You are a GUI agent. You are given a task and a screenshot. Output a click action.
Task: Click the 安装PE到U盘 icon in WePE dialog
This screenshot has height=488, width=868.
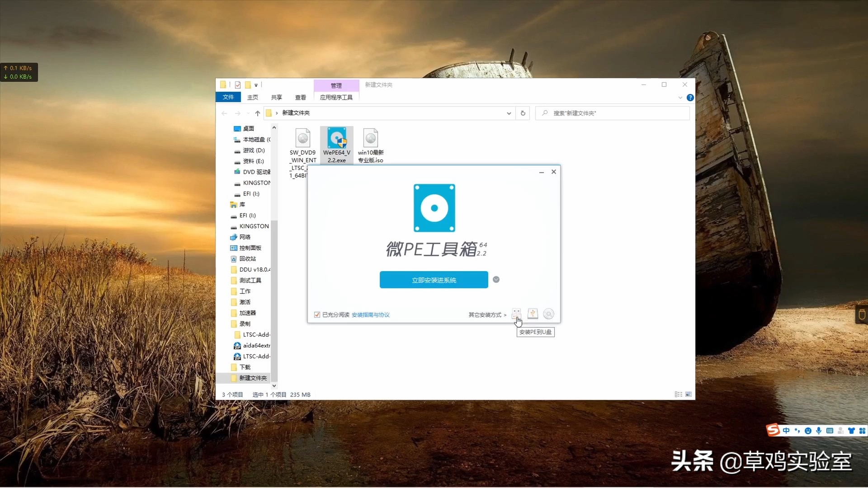pos(517,313)
